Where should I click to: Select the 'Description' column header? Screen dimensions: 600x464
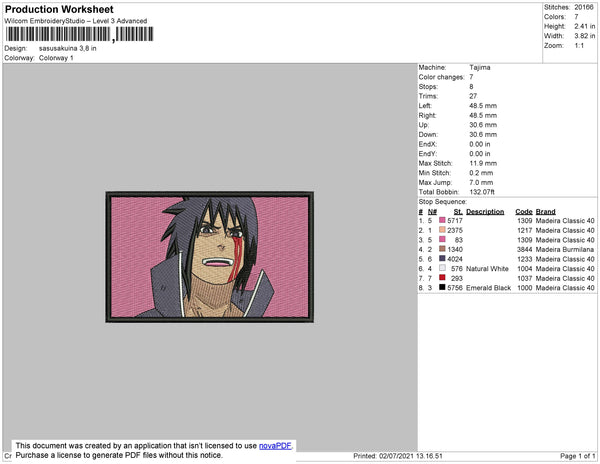485,212
